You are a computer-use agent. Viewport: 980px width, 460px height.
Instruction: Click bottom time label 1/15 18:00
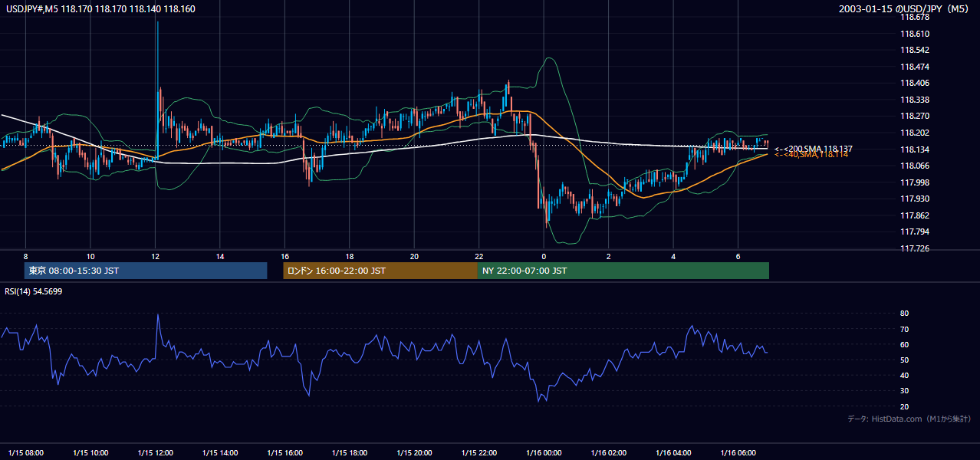pyautogui.click(x=350, y=452)
